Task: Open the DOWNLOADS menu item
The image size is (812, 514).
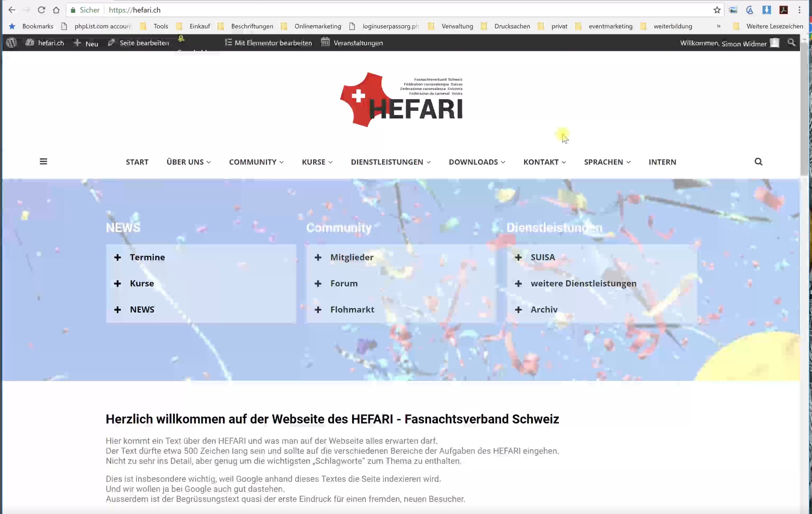Action: point(473,162)
